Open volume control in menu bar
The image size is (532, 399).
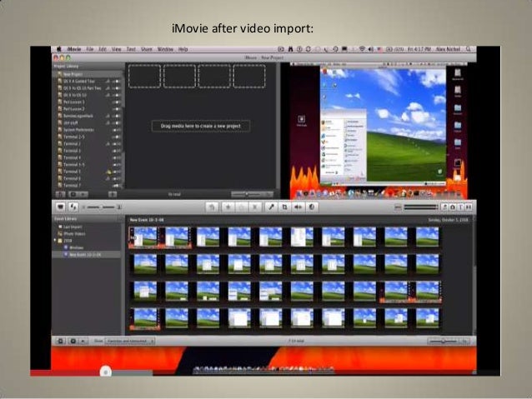click(x=370, y=49)
